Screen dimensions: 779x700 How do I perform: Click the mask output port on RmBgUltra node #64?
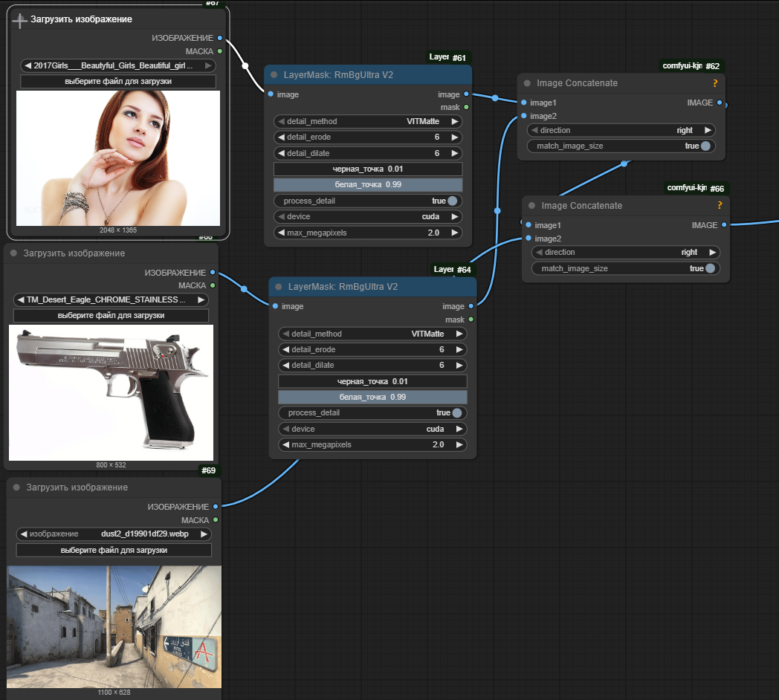pos(471,320)
